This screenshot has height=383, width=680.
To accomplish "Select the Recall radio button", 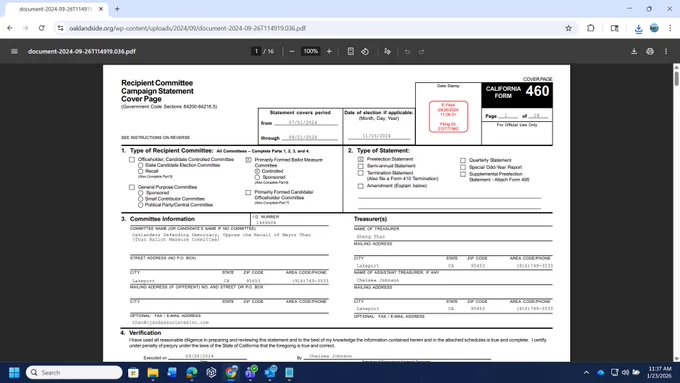I will coord(141,171).
